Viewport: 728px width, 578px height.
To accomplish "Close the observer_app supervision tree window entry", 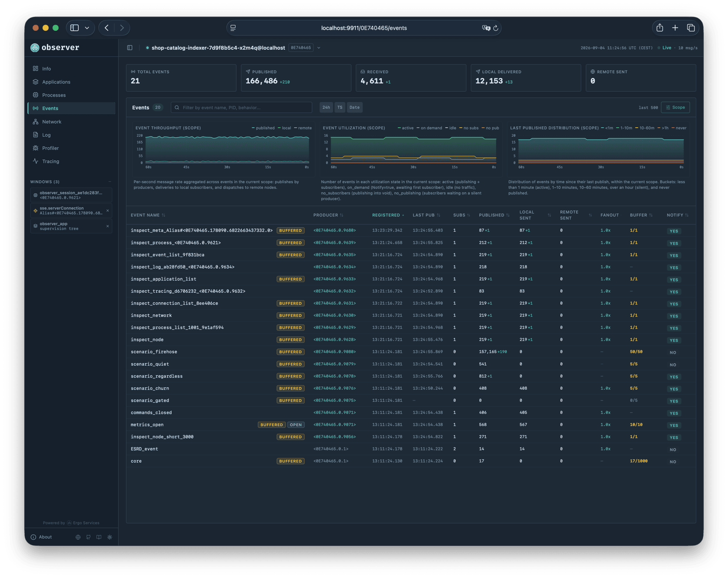I will pos(107,226).
